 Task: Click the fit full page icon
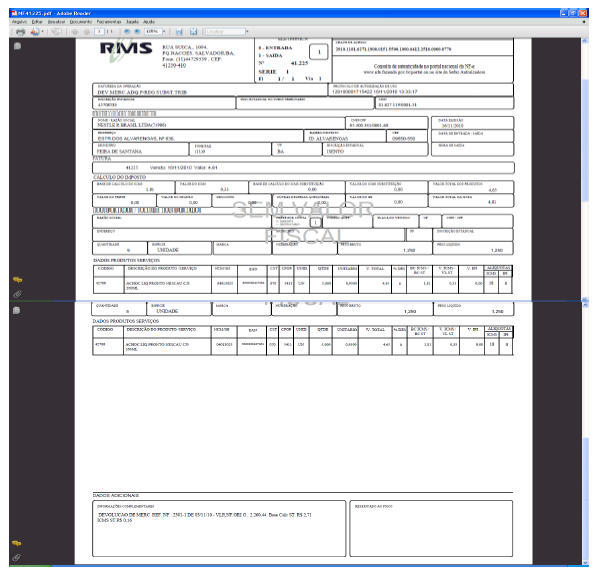point(193,32)
